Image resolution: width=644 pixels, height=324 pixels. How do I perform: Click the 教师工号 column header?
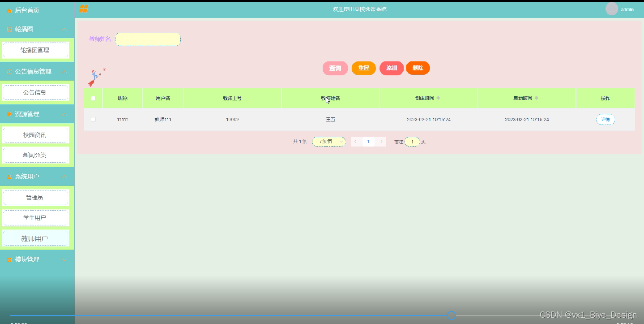(x=232, y=98)
